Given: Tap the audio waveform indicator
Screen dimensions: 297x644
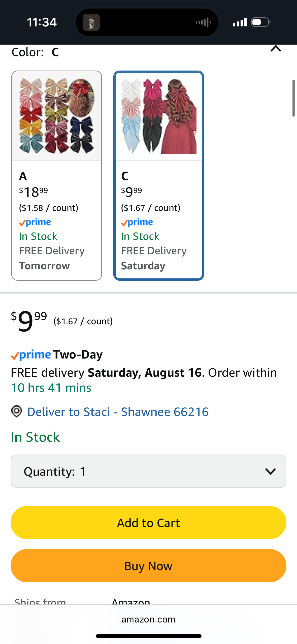Looking at the screenshot, I should pyautogui.click(x=203, y=23).
